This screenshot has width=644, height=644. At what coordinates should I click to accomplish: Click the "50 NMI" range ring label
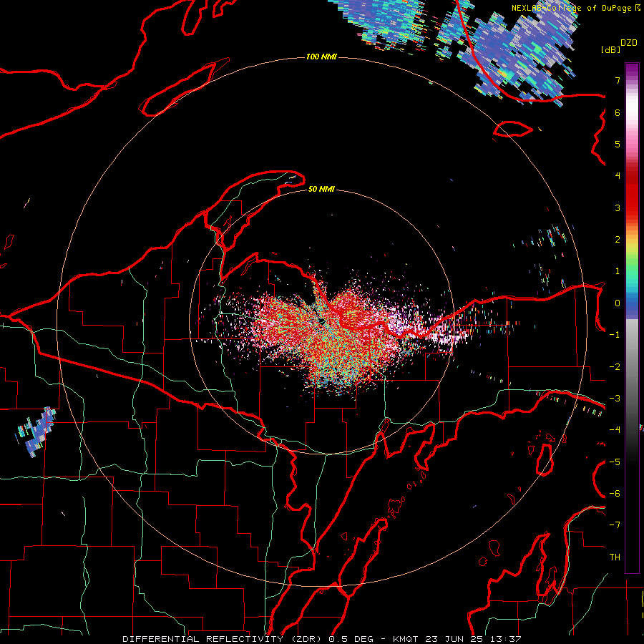[321, 189]
